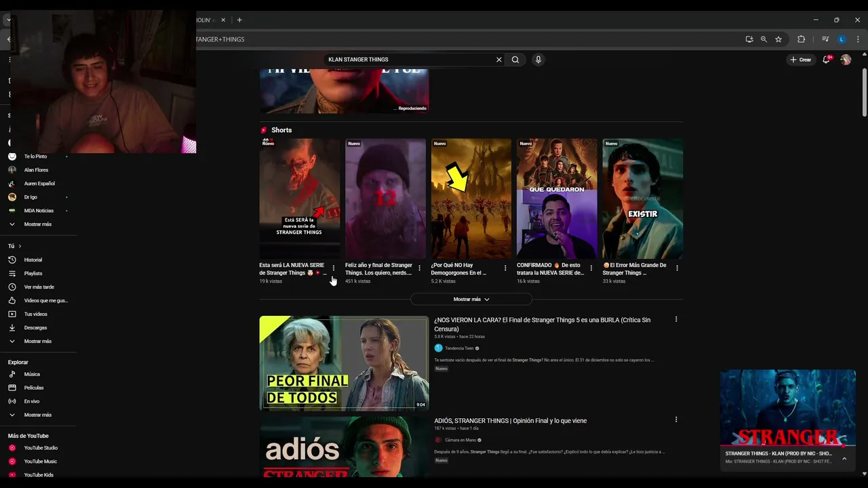Open options for 'ADIÓS, STRANGER THINGS' video
Image resolution: width=868 pixels, height=488 pixels.
point(676,420)
